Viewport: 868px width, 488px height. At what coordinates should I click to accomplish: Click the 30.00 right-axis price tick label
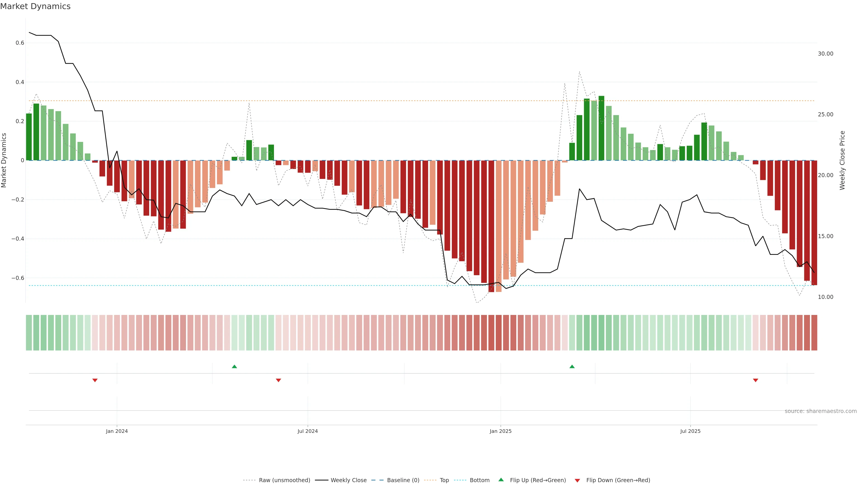[825, 54]
